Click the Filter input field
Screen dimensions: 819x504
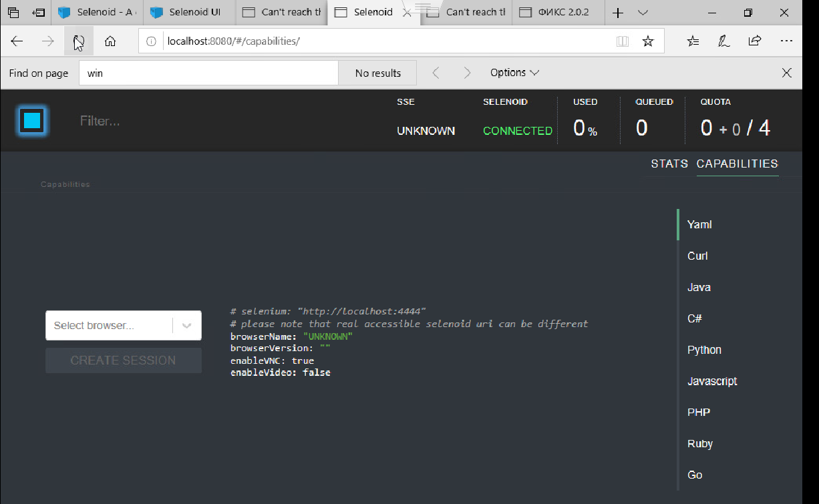coord(100,121)
